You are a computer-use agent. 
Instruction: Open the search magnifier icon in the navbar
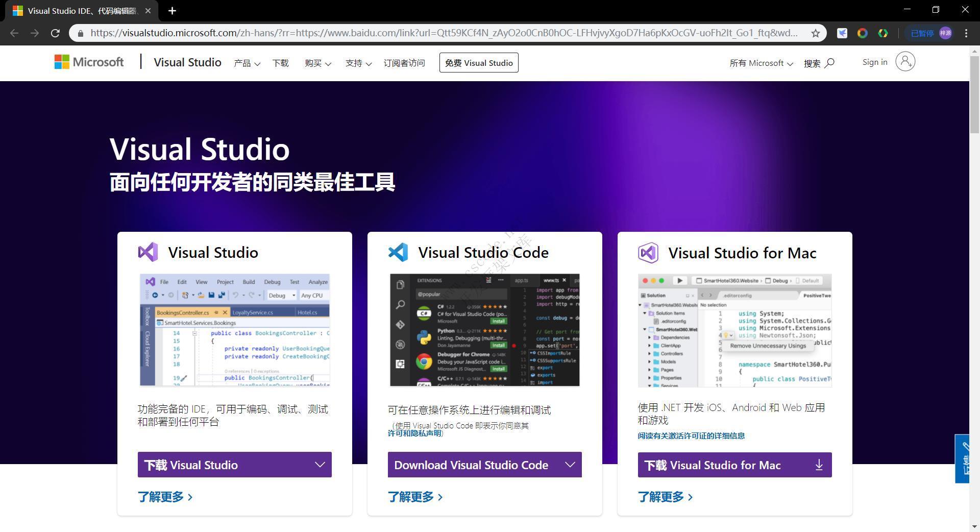coord(830,63)
